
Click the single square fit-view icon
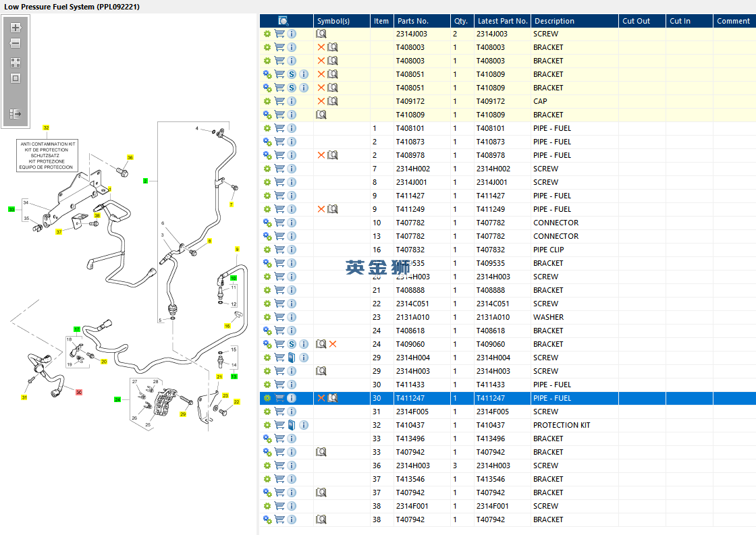tap(16, 78)
